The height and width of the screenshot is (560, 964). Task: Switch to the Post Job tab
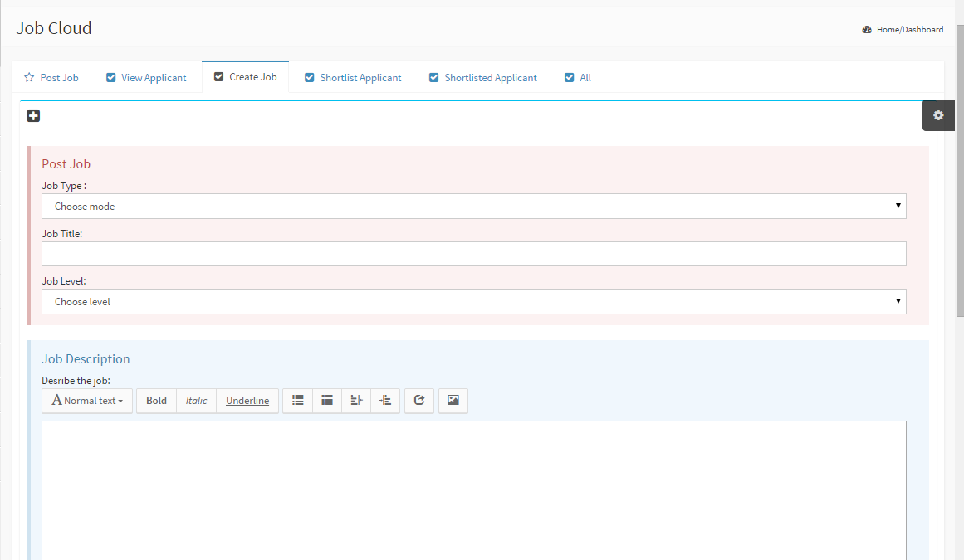click(x=51, y=78)
